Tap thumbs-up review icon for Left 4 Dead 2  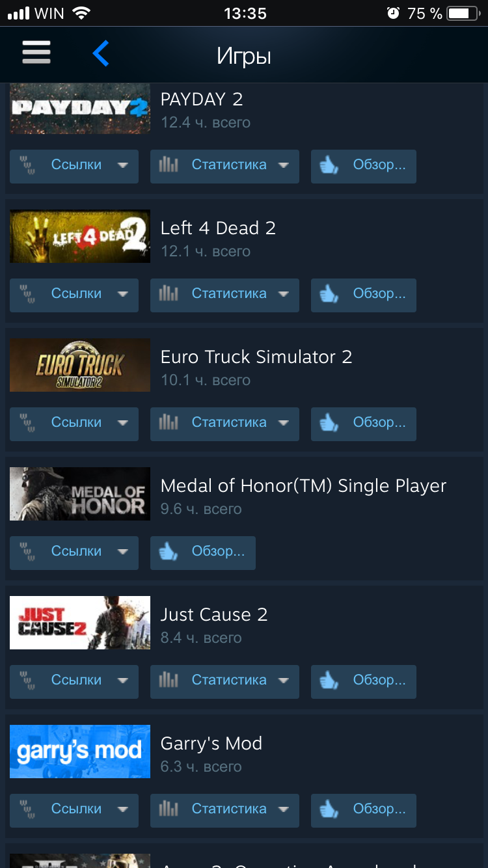[x=329, y=295]
